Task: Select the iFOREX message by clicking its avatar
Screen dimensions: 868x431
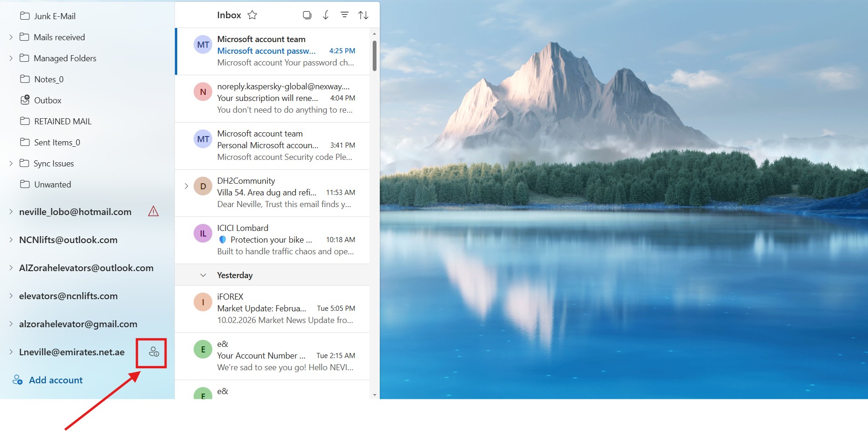Action: (203, 302)
